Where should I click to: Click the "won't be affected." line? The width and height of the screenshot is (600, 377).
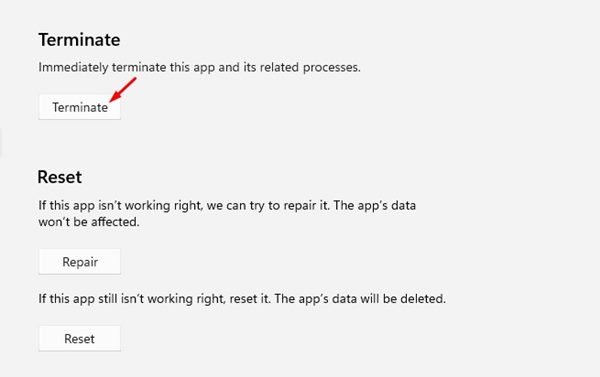coord(89,222)
